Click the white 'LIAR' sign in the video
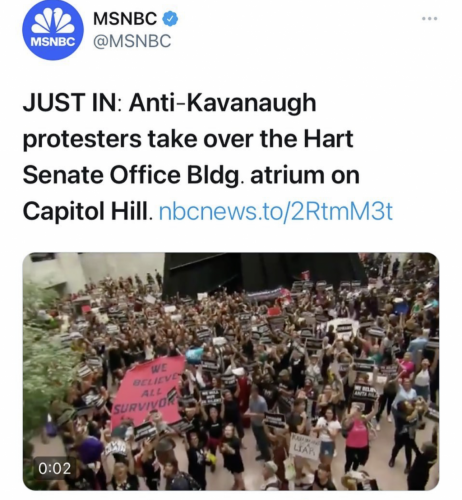 (305, 447)
